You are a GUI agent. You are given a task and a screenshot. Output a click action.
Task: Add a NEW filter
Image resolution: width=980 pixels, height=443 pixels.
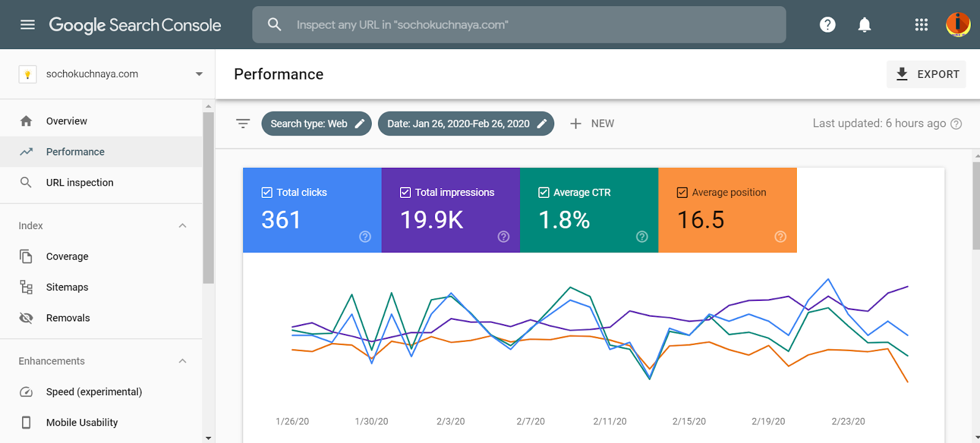point(592,124)
